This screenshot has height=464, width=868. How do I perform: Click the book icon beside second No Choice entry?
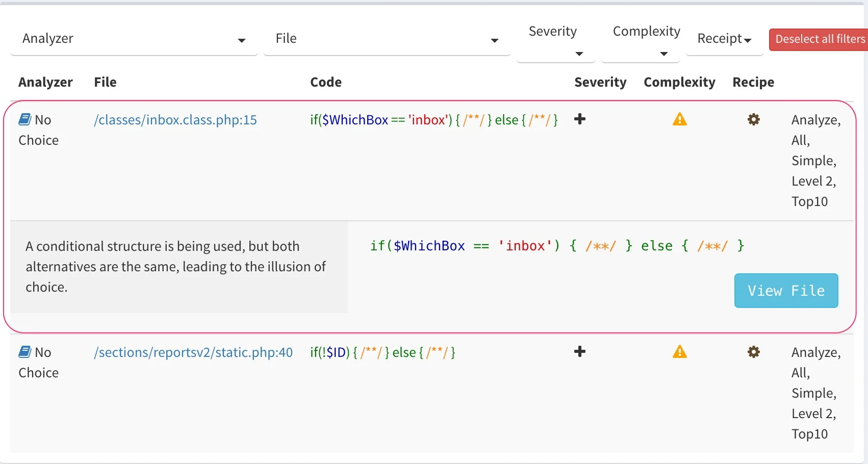coord(24,351)
